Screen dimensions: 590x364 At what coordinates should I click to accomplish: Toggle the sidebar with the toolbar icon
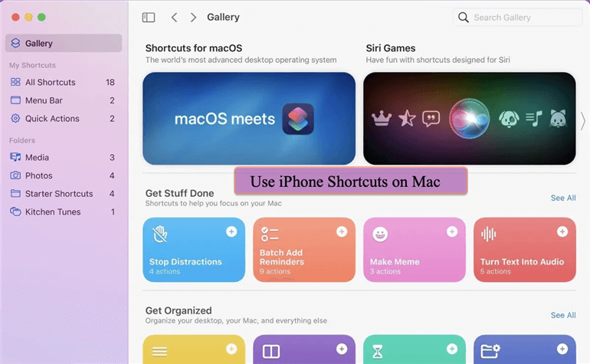tap(148, 18)
